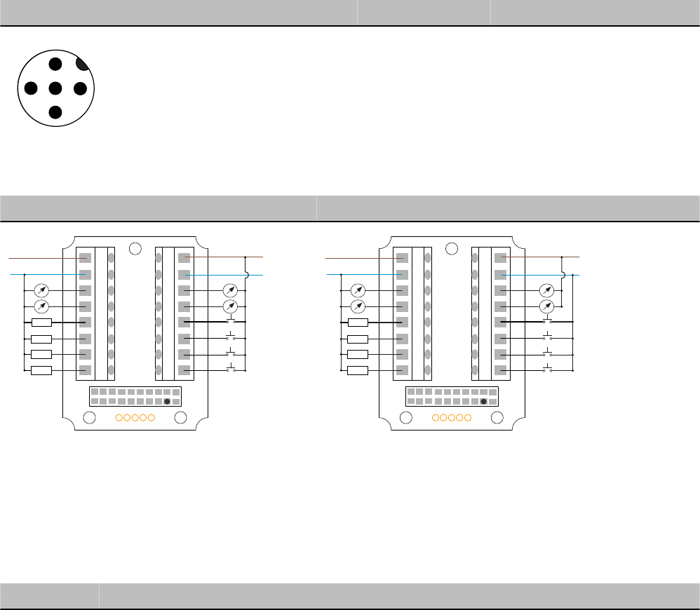The width and height of the screenshot is (700, 610).
Task: Click the lower-right mounting hole of the left board
Action: 180,418
